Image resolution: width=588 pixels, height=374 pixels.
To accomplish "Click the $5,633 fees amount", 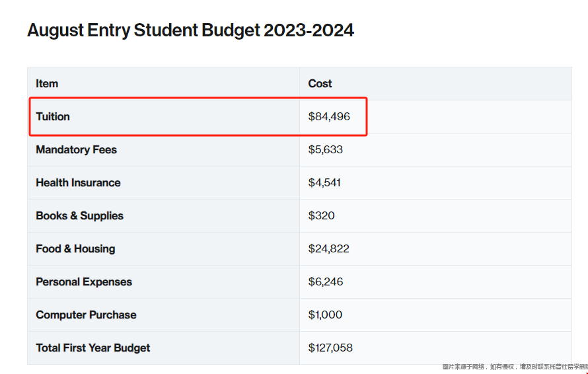I will click(326, 150).
